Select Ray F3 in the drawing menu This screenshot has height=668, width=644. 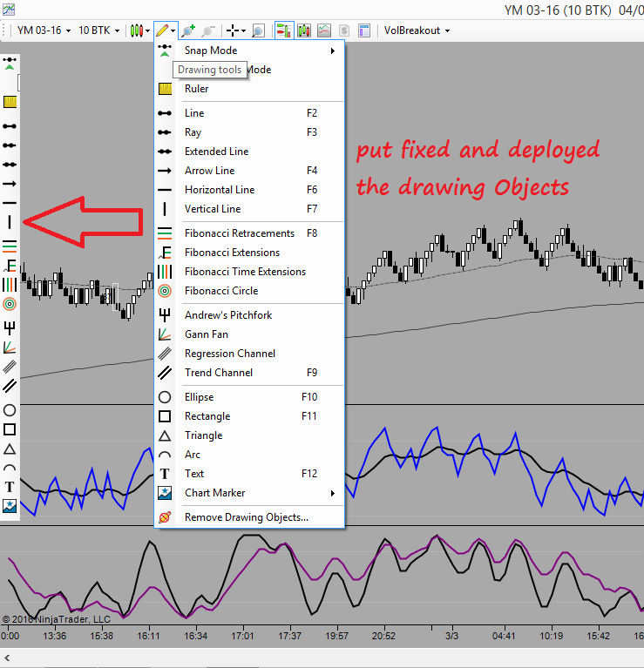(x=249, y=132)
